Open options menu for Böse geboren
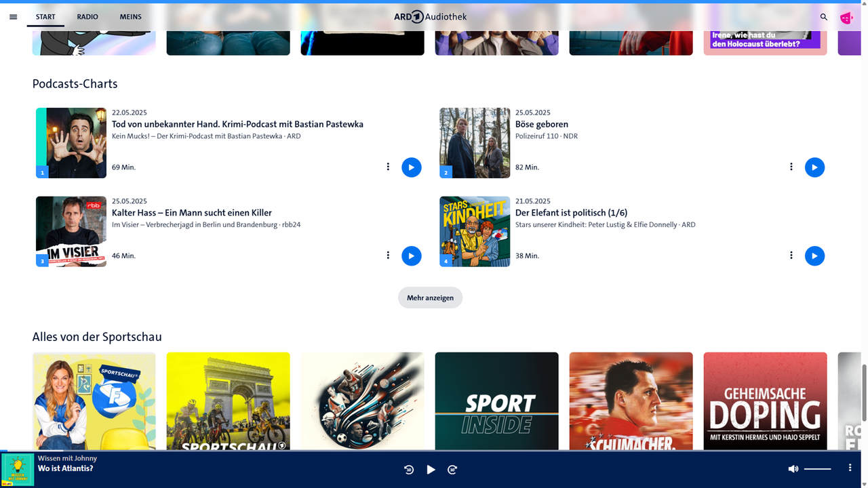 (x=791, y=167)
